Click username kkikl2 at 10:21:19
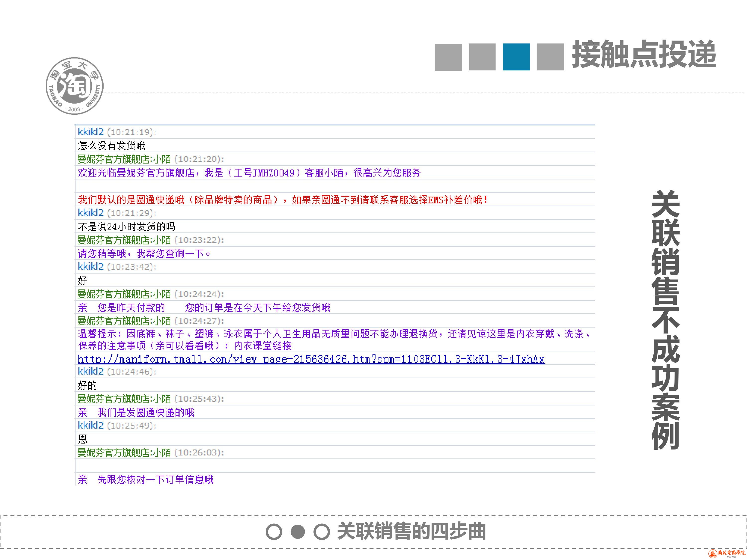Image resolution: width=747 pixels, height=560 pixels. point(90,132)
